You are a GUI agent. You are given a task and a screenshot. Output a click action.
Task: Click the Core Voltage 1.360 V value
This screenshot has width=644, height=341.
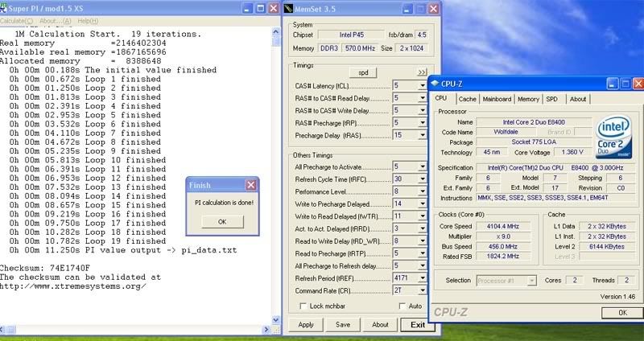click(x=572, y=152)
